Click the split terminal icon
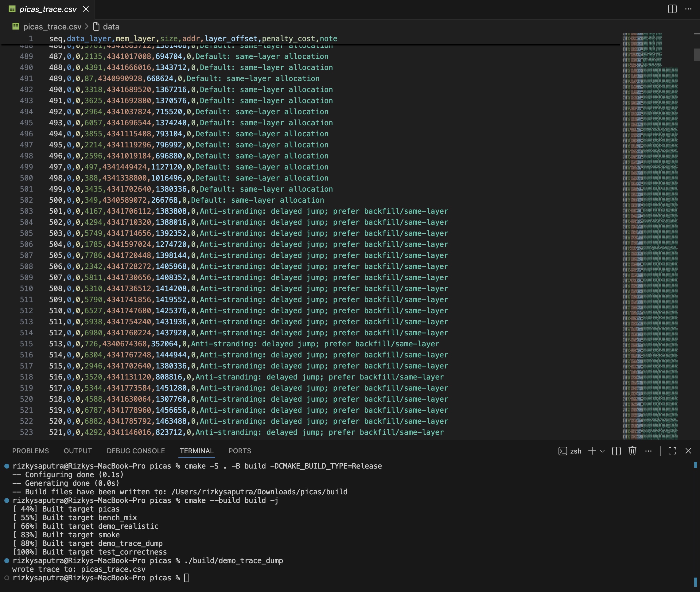The width and height of the screenshot is (700, 592). 616,451
